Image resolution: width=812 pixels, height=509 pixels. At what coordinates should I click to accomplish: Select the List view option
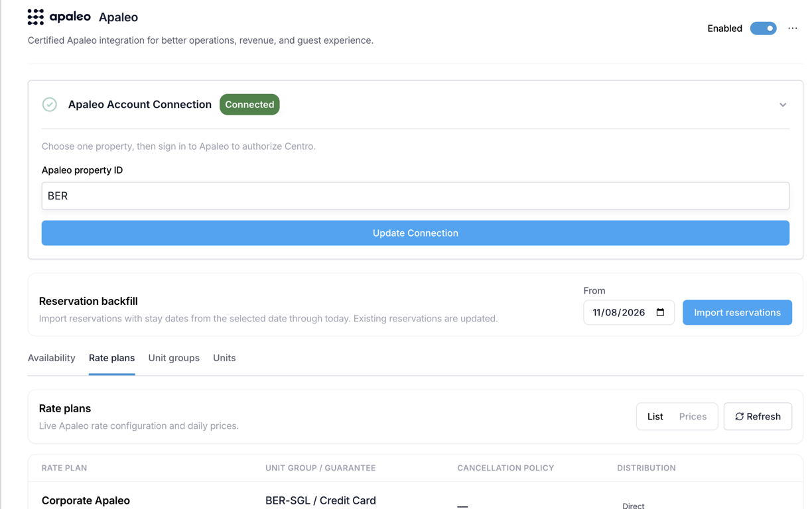click(655, 416)
